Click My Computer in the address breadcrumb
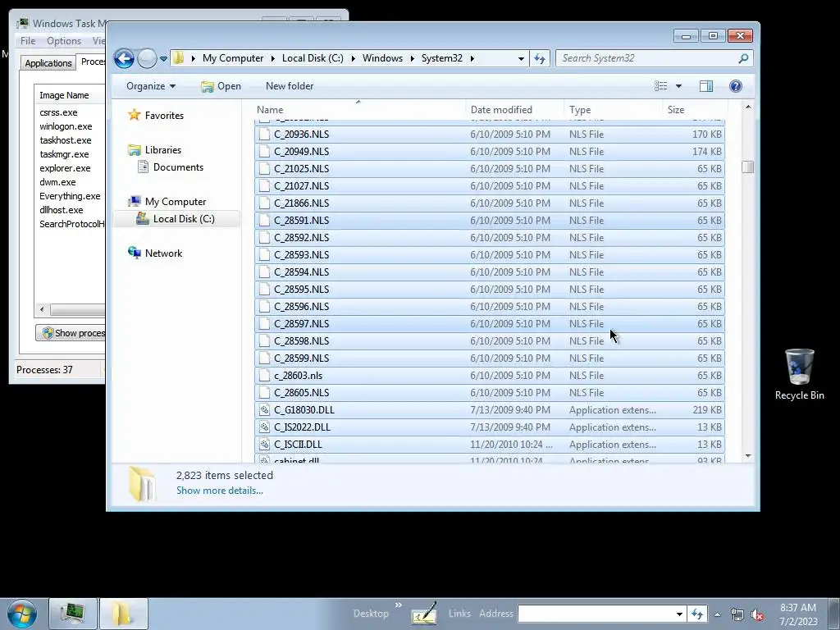The height and width of the screenshot is (630, 840). point(232,58)
